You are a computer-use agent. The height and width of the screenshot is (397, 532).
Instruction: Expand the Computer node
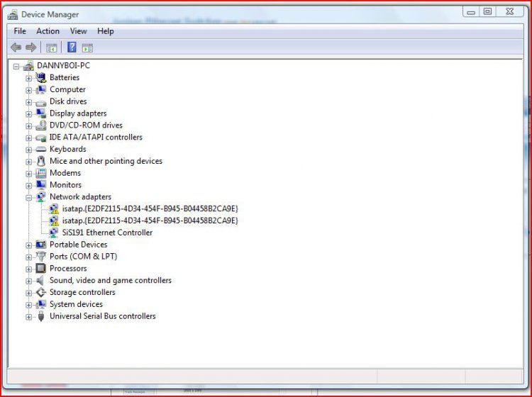pos(29,90)
